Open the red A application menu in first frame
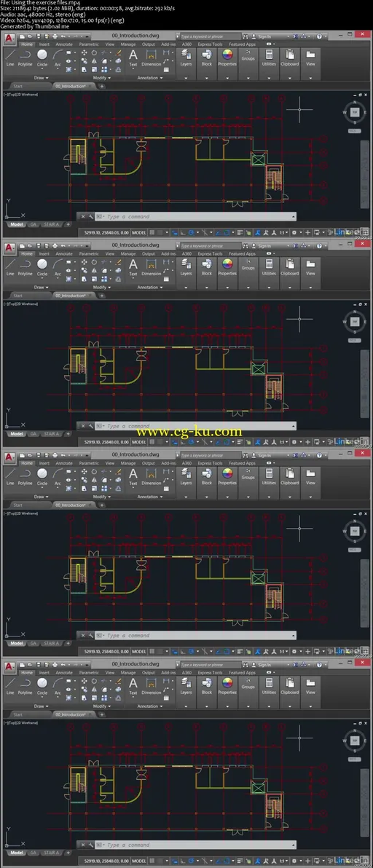 click(x=10, y=38)
